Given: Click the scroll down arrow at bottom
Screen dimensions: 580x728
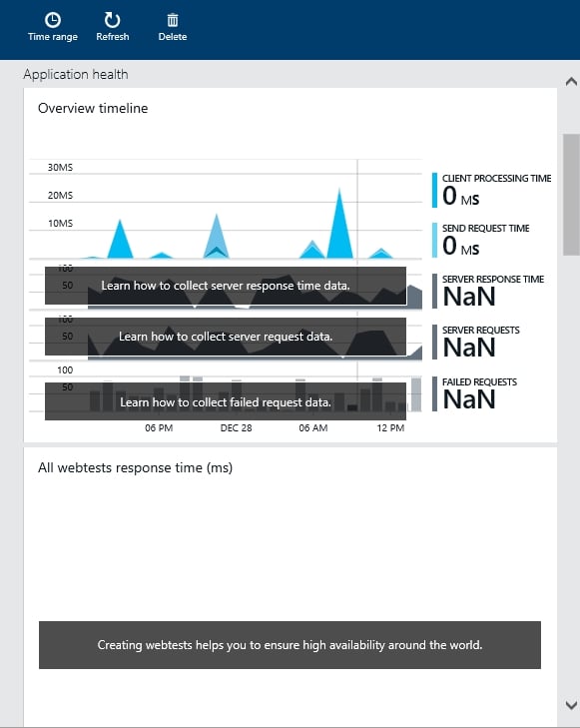Looking at the screenshot, I should (571, 705).
